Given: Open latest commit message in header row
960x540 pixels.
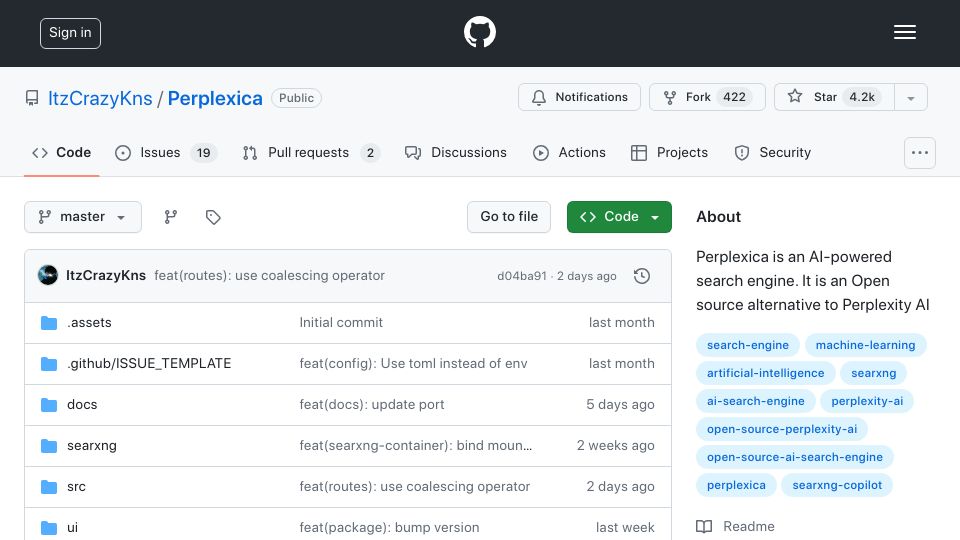Looking at the screenshot, I should coord(269,276).
